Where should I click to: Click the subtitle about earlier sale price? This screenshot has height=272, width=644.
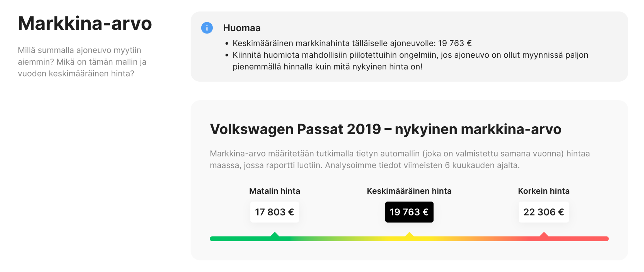point(82,62)
